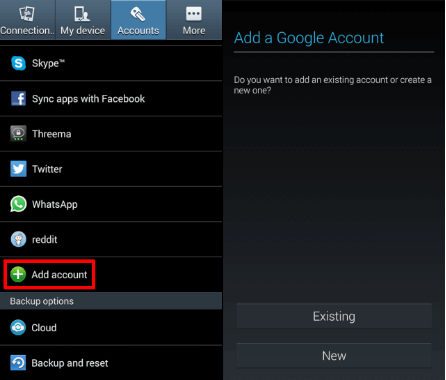Tap the Facebook logo icon
Screen dimensions: 446x380
tap(18, 99)
